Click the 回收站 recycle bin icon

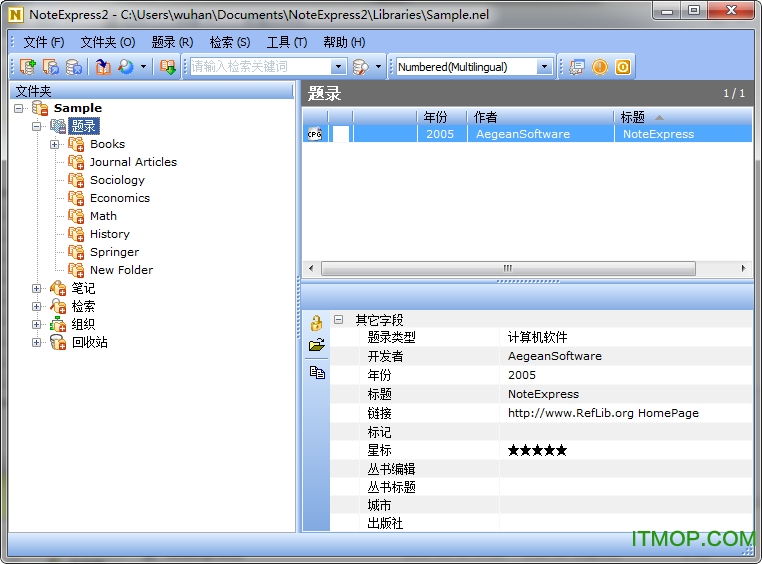pos(58,342)
